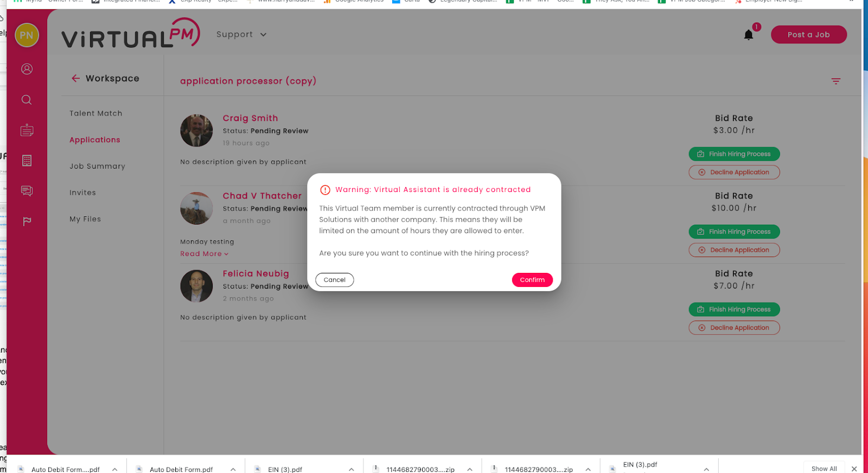Open the Job Summary section
Image resolution: width=868 pixels, height=473 pixels.
coord(97,167)
